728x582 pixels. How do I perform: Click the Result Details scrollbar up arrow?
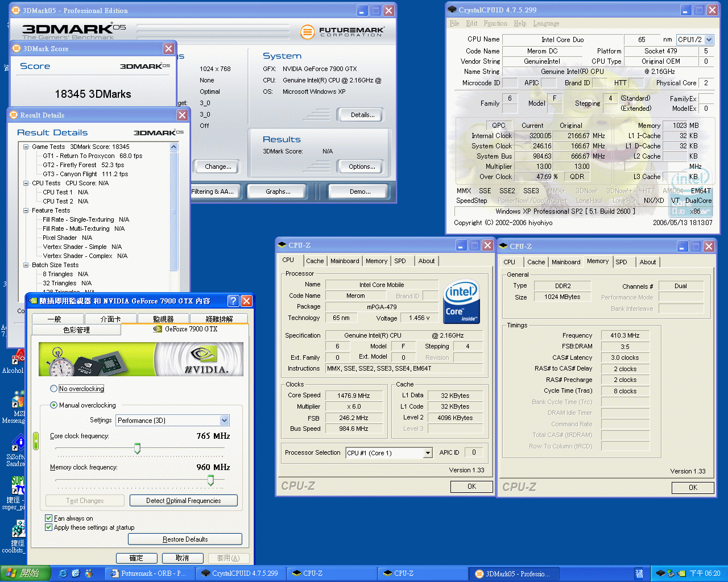tap(174, 147)
